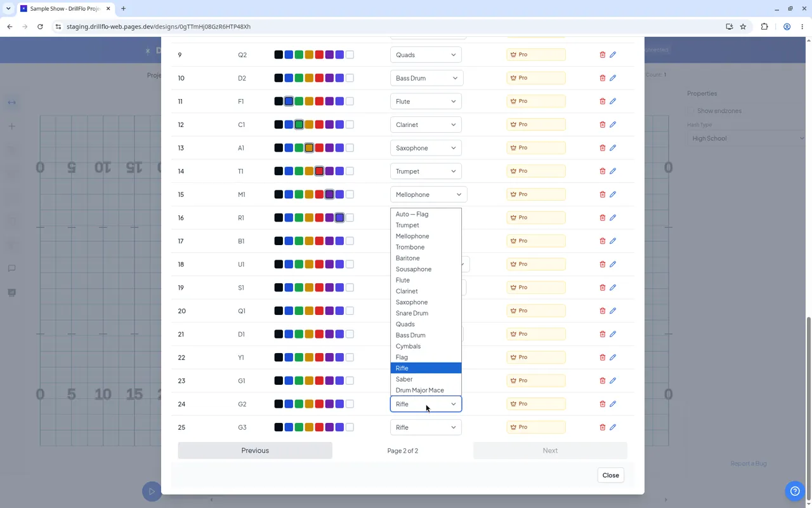Edit the C1 row with pencil icon
Screen dimensions: 812x508
click(x=613, y=124)
